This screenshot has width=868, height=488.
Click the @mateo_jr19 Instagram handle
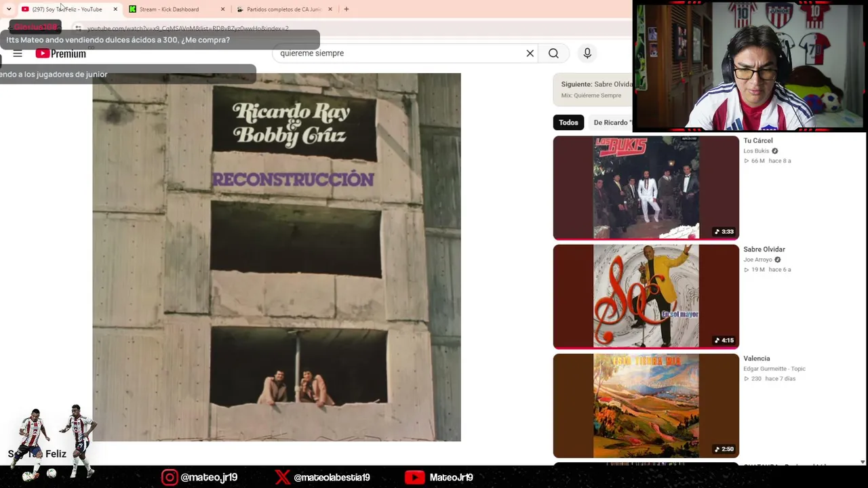(x=209, y=478)
